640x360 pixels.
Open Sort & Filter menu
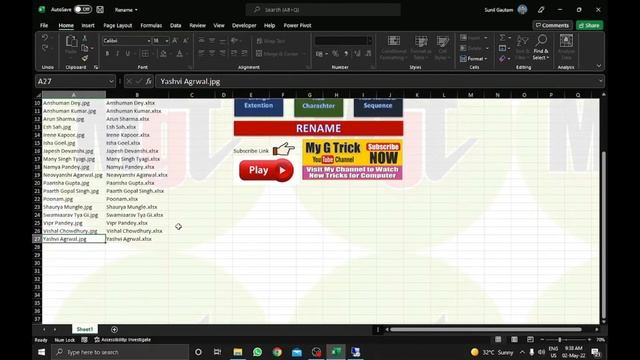coord(522,47)
